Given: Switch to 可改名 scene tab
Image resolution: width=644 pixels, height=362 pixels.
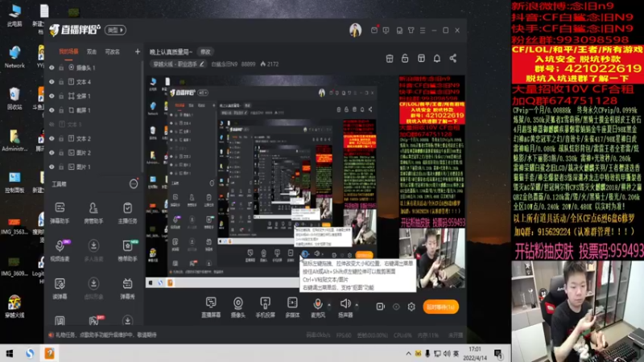Looking at the screenshot, I should (112, 51).
